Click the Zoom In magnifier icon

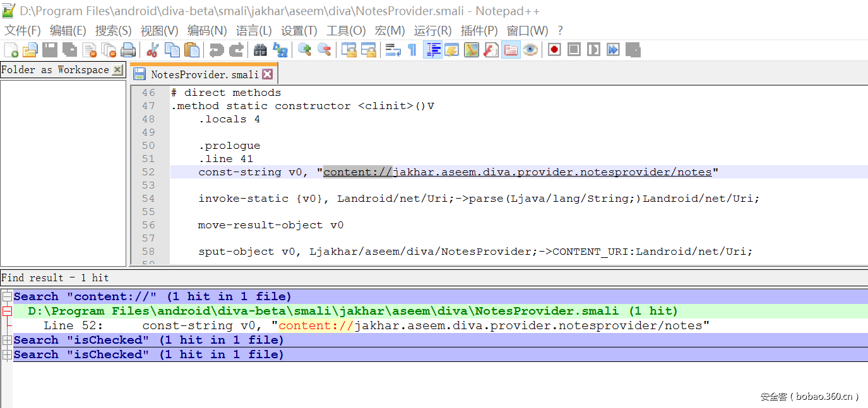click(x=304, y=50)
